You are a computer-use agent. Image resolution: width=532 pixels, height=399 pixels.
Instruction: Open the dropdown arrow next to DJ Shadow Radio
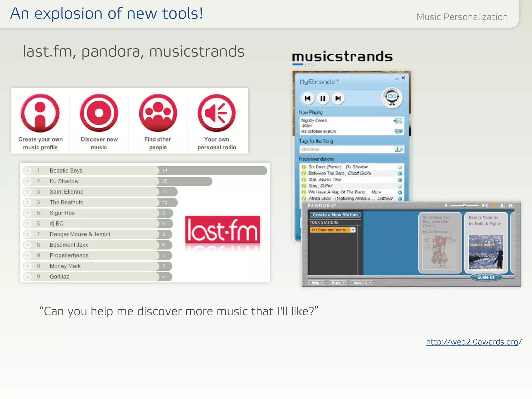click(353, 230)
